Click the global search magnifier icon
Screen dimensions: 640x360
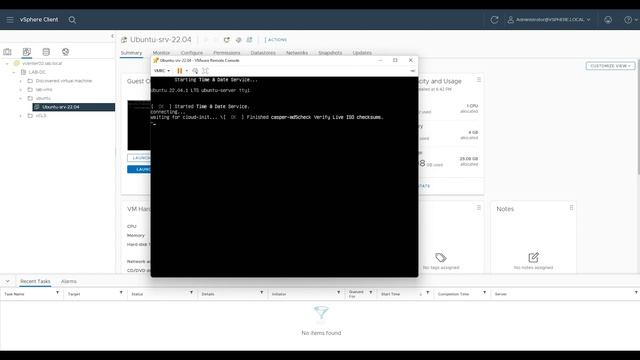coord(72,20)
